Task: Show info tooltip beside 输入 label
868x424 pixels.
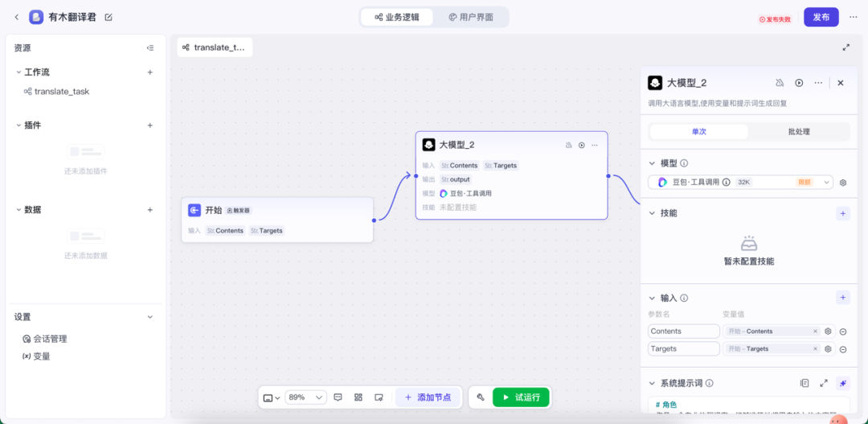Action: coord(684,298)
